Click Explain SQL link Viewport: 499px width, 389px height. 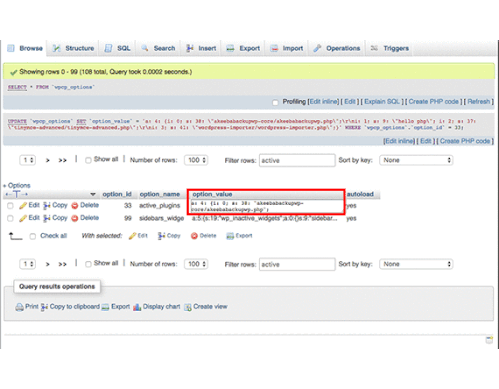pos(382,102)
